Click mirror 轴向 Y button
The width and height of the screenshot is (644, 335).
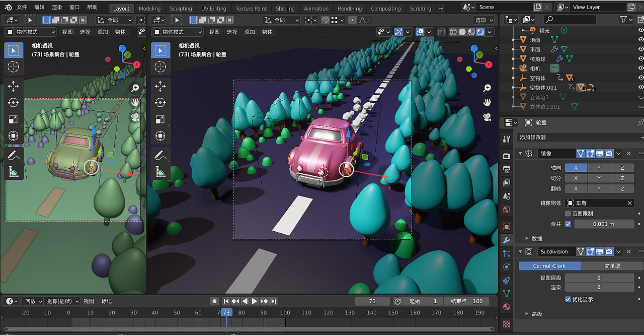(599, 168)
